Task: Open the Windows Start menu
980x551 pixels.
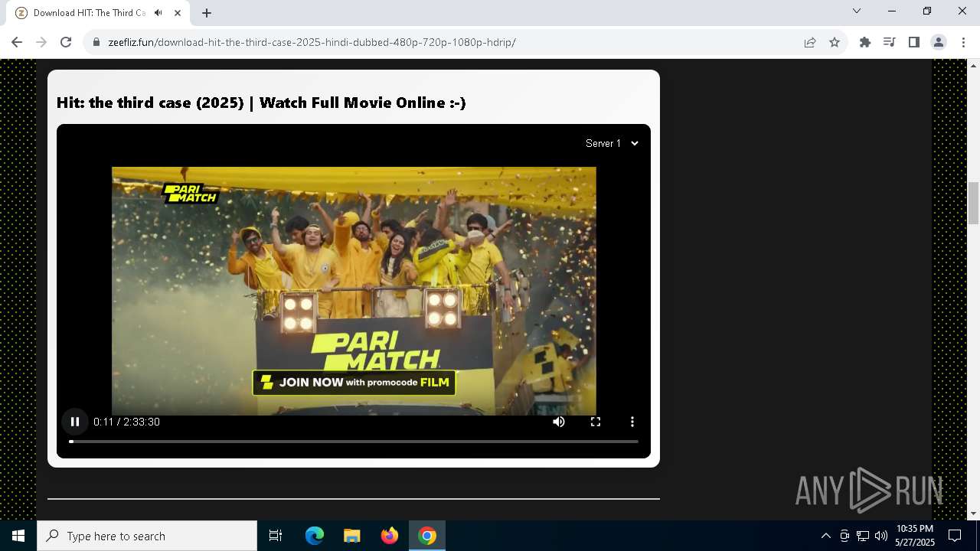Action: click(18, 536)
